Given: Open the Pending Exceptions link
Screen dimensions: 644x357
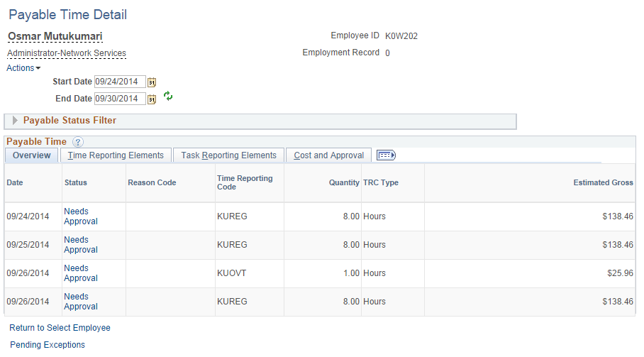Looking at the screenshot, I should pos(48,345).
